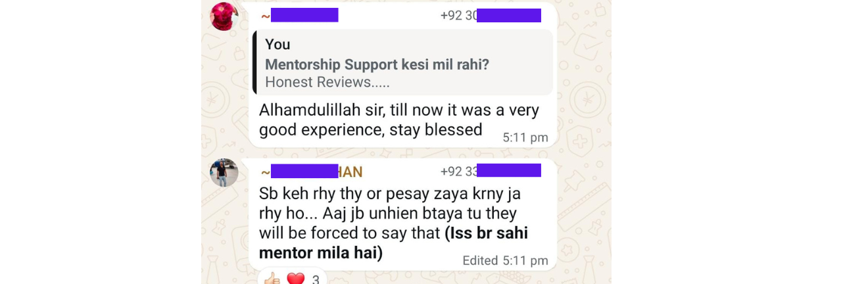Viewport: 868px width, 284px height.
Task: Tap the sender phone number starting +92 33
Action: tap(491, 171)
